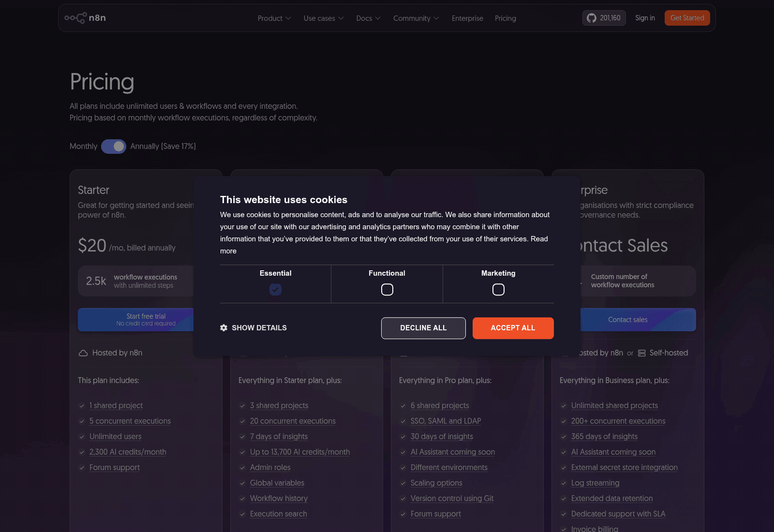Enable the Marketing cookies checkbox

(x=498, y=290)
